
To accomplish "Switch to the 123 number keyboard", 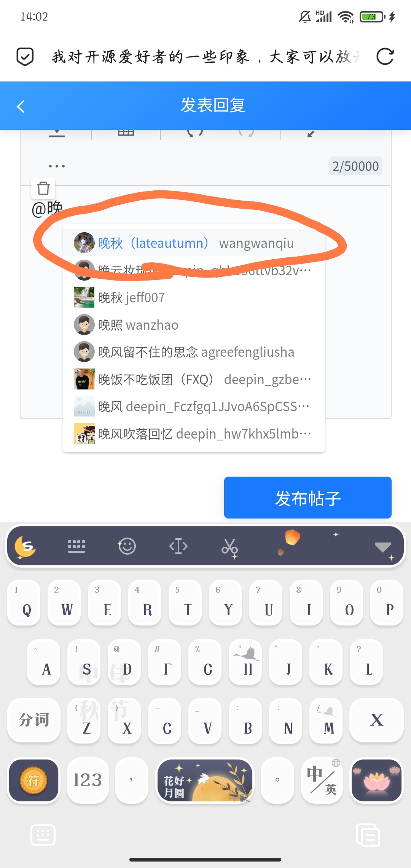I will [x=88, y=781].
